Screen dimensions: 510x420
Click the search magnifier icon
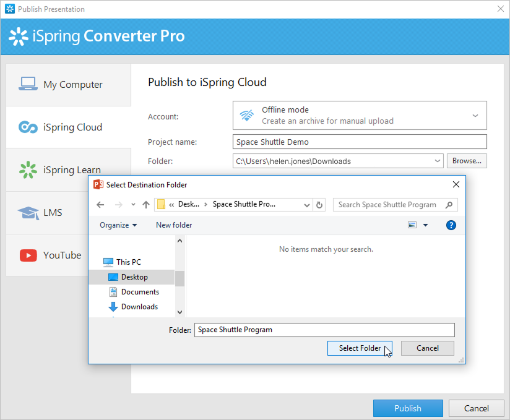(450, 205)
